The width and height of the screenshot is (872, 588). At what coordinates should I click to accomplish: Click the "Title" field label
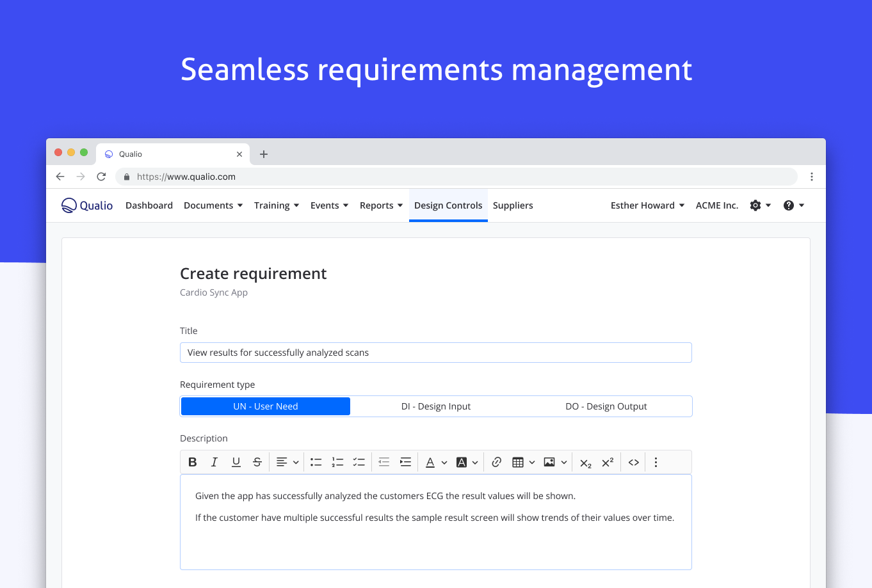(x=189, y=331)
